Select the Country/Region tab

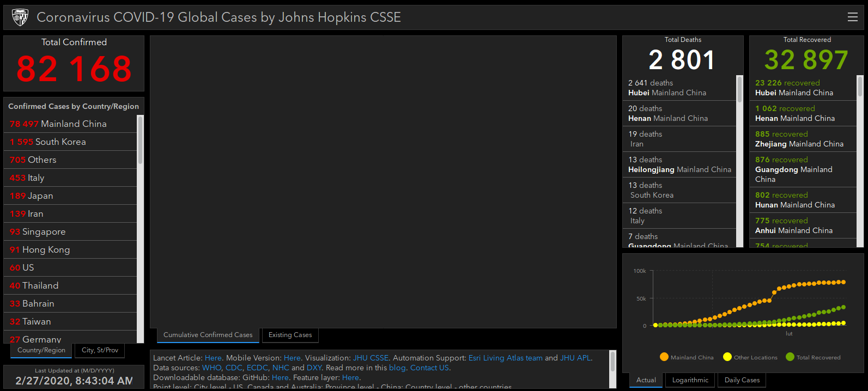tap(41, 350)
